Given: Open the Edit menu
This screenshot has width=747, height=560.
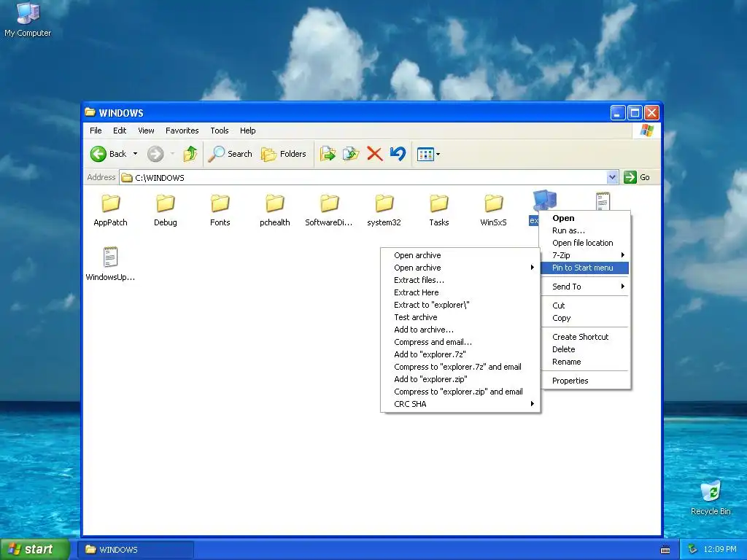Looking at the screenshot, I should point(120,131).
